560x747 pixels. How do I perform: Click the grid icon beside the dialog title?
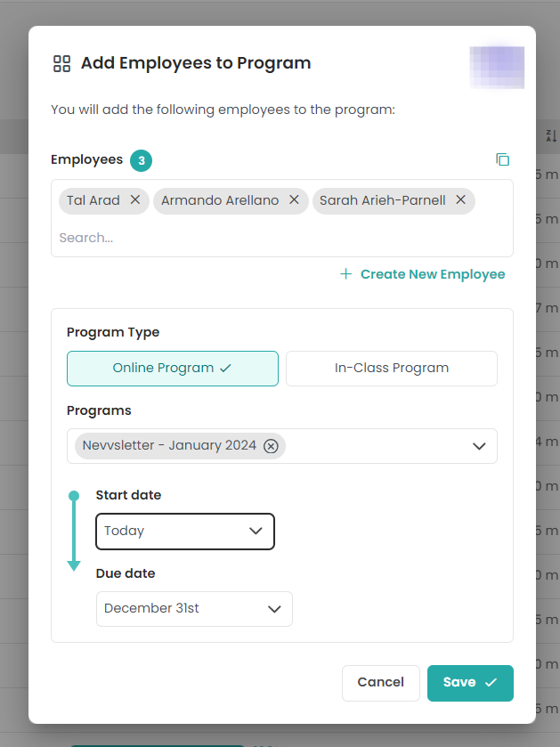(61, 63)
